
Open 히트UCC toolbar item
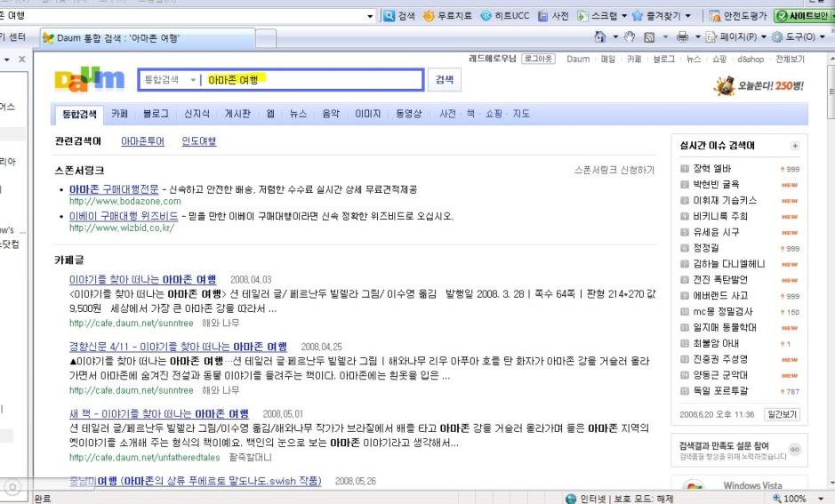505,16
